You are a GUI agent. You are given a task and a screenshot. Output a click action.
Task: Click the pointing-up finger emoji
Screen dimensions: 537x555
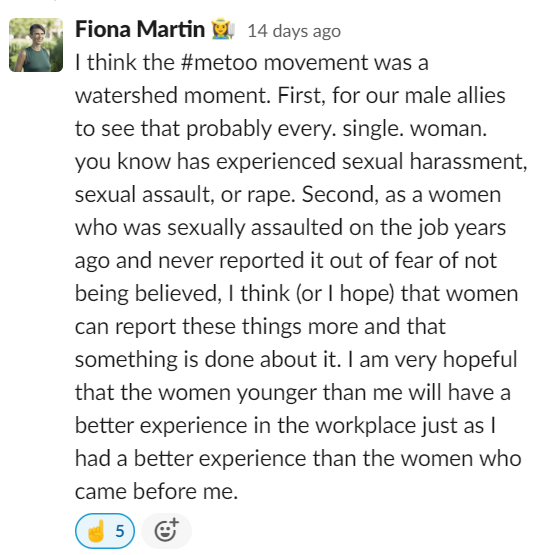96,531
